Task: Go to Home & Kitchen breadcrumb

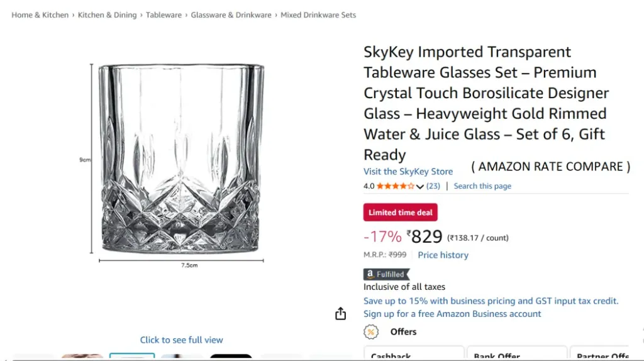Action: pos(40,15)
